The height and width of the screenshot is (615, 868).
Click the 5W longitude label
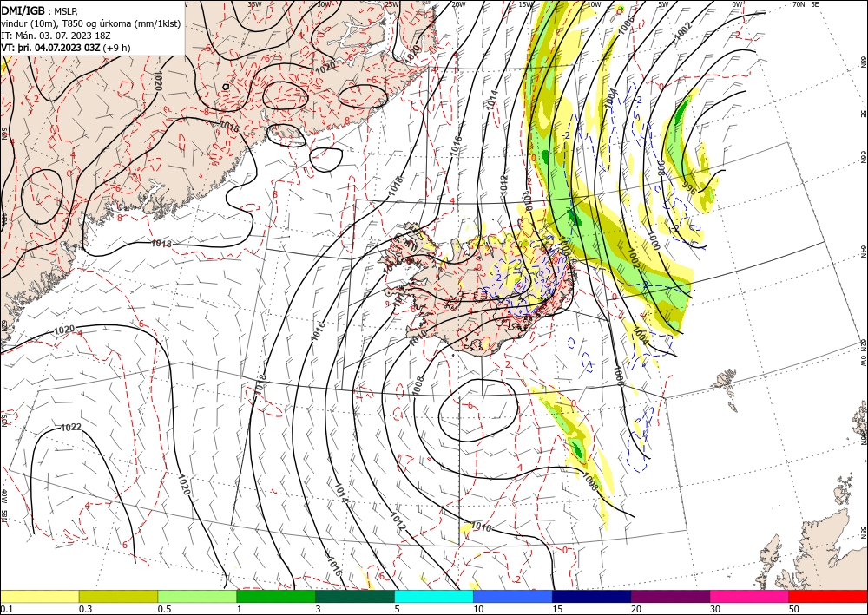(x=662, y=4)
